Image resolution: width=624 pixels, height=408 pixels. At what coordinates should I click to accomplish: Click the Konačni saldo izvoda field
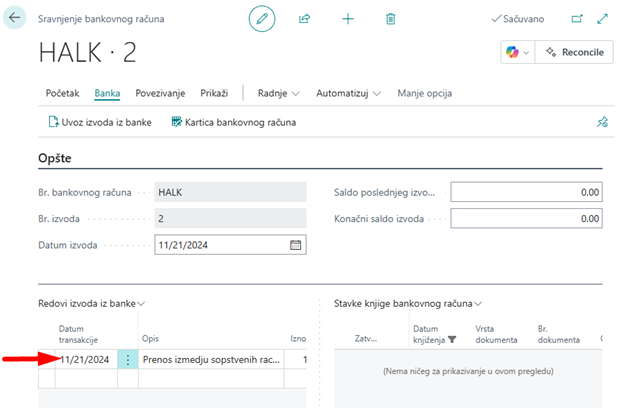(x=526, y=218)
